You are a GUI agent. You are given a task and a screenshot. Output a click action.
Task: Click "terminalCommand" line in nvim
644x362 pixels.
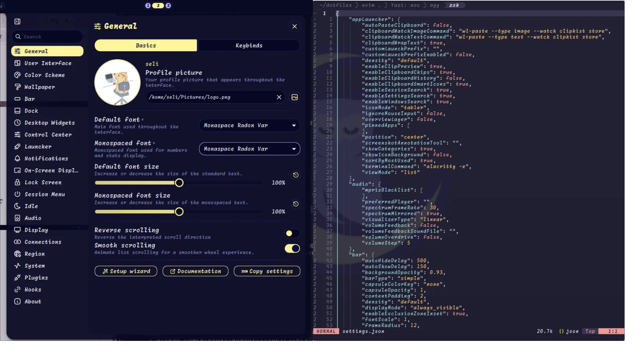[417, 166]
